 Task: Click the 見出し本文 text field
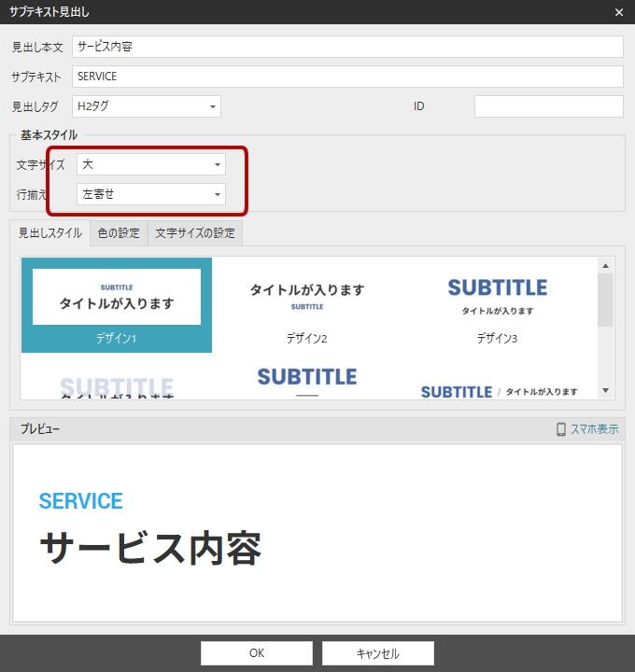346,47
